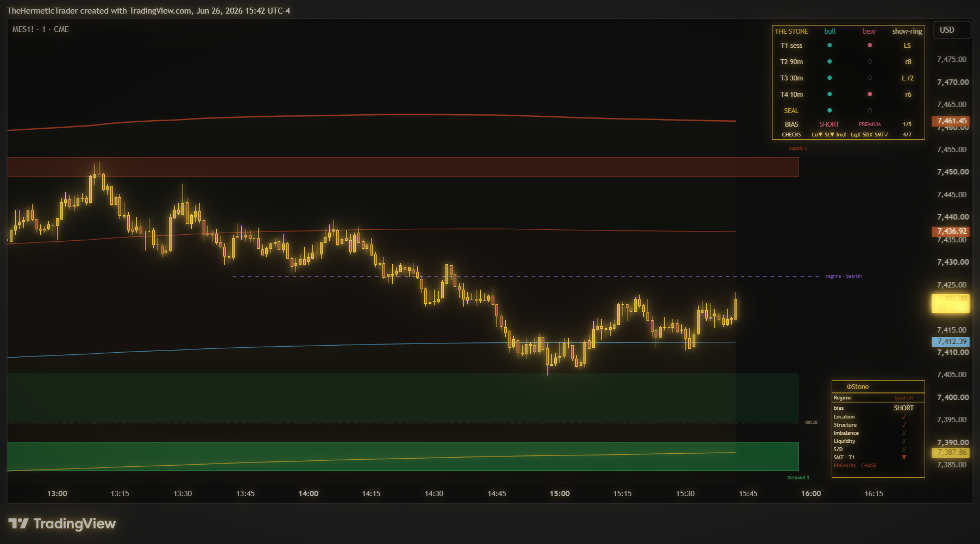The image size is (980, 544).
Task: Click the bull dot in T1 sess row
Action: pos(830,45)
